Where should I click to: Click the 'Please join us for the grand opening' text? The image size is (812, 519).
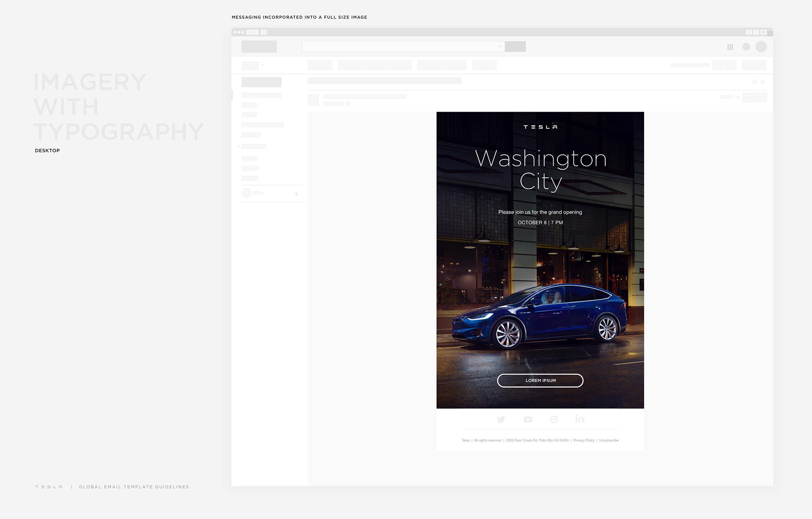click(x=540, y=212)
